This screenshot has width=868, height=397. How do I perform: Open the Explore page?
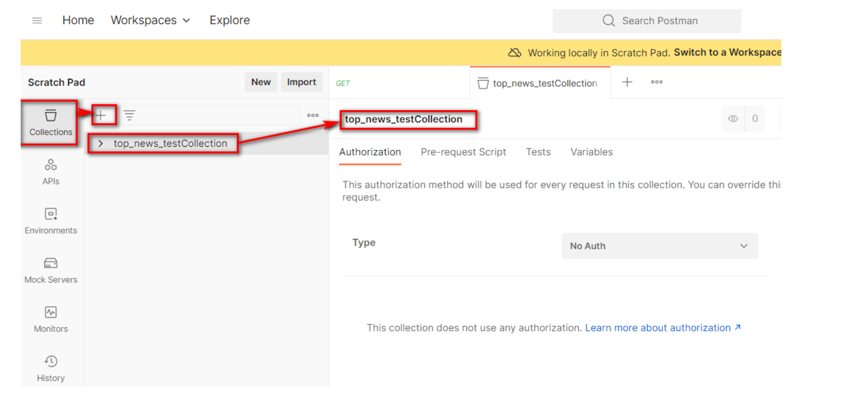click(230, 20)
